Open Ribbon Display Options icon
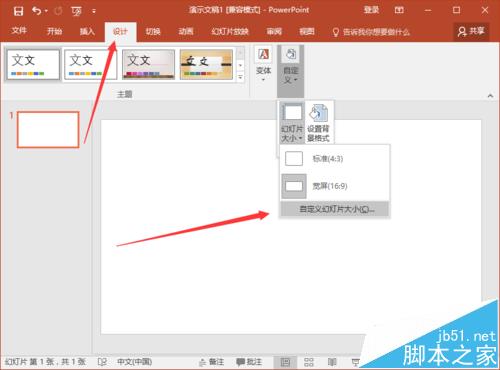500x370 pixels. (x=399, y=10)
